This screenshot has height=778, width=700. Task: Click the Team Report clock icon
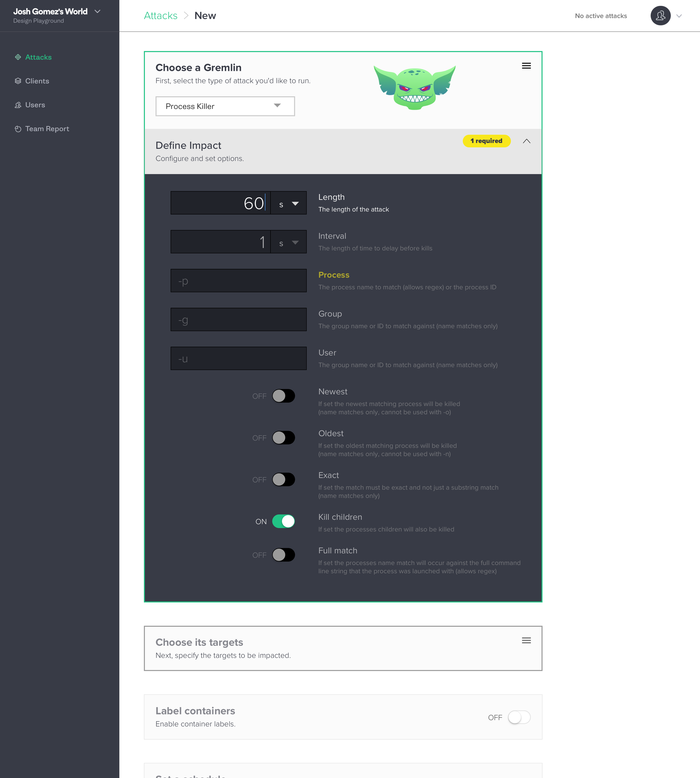tap(18, 129)
